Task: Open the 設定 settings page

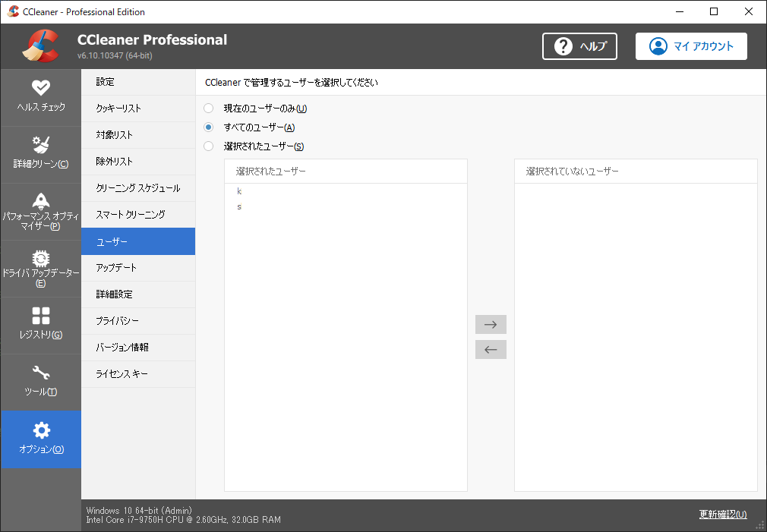Action: pyautogui.click(x=138, y=82)
